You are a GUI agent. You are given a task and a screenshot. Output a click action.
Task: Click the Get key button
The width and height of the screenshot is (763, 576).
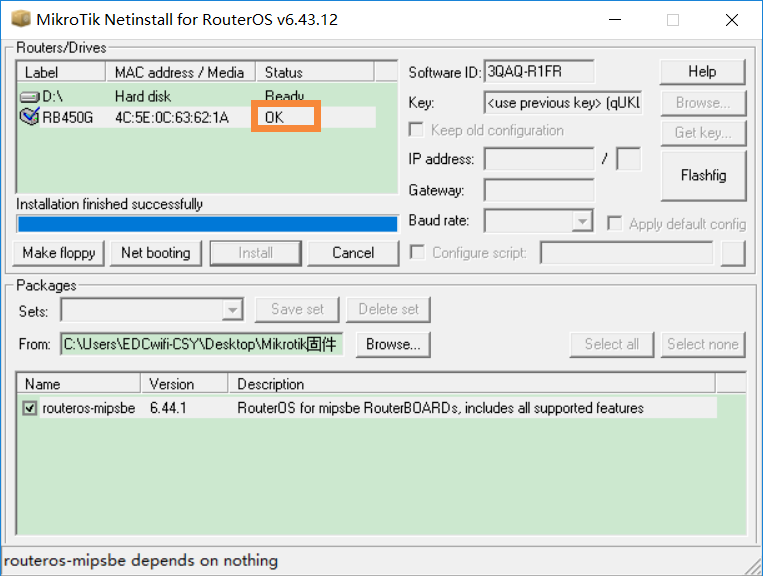(x=703, y=133)
